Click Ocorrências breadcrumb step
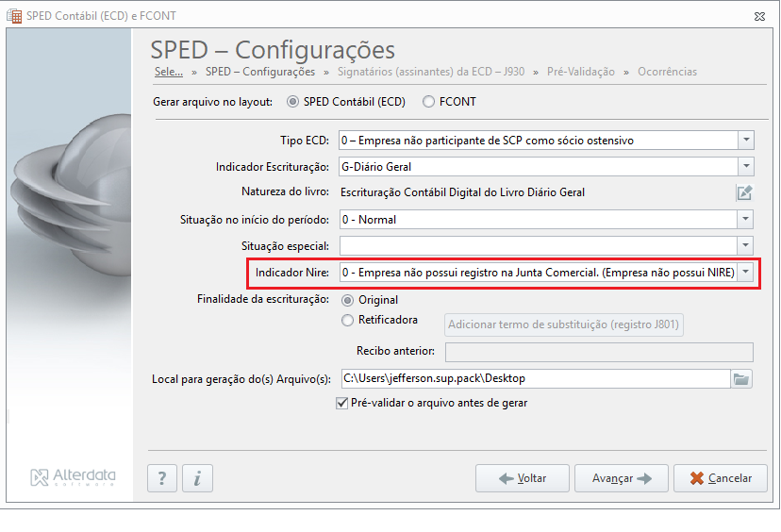The width and height of the screenshot is (781, 532). (667, 72)
